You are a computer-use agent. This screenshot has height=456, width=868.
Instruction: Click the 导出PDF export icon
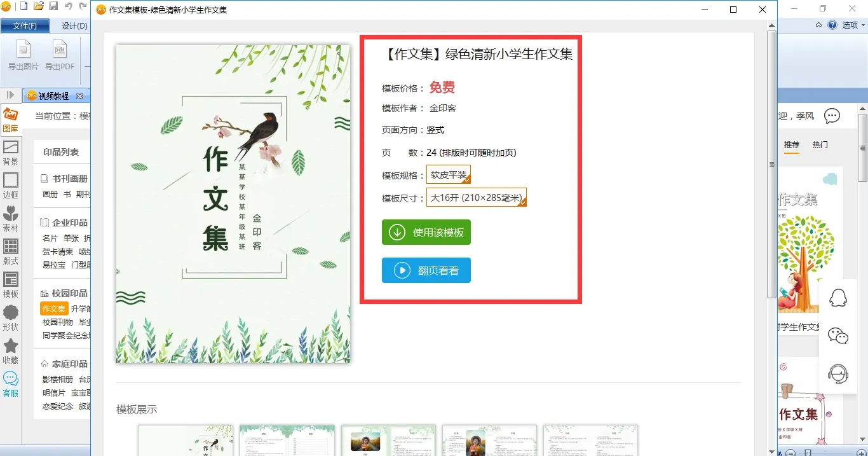(x=60, y=55)
